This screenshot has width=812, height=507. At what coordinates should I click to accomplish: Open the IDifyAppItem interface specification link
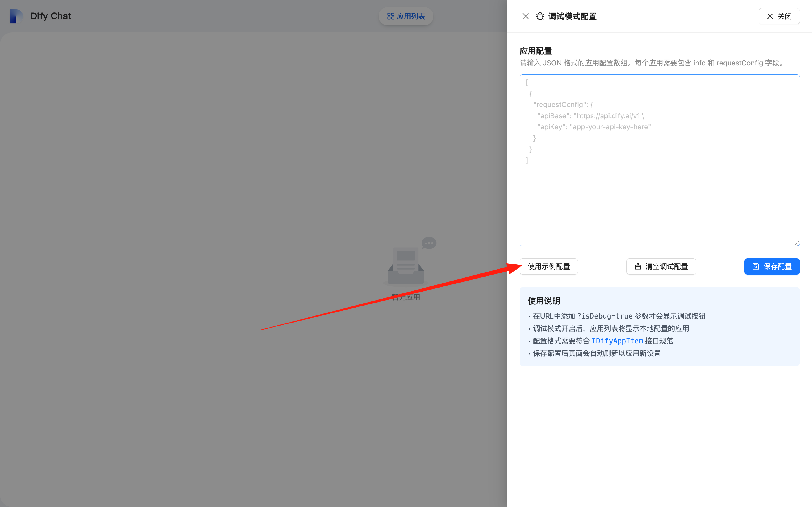pyautogui.click(x=617, y=341)
